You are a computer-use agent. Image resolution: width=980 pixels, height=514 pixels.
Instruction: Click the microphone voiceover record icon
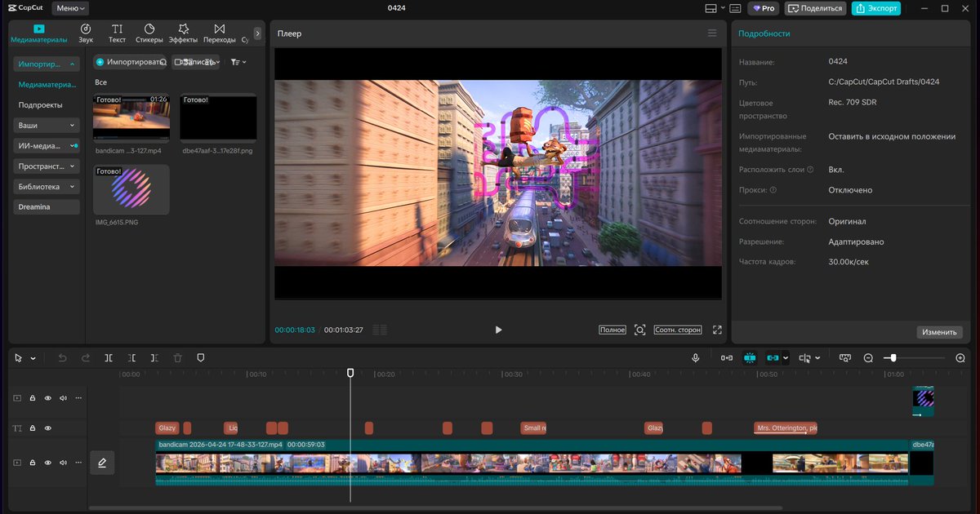(x=696, y=358)
